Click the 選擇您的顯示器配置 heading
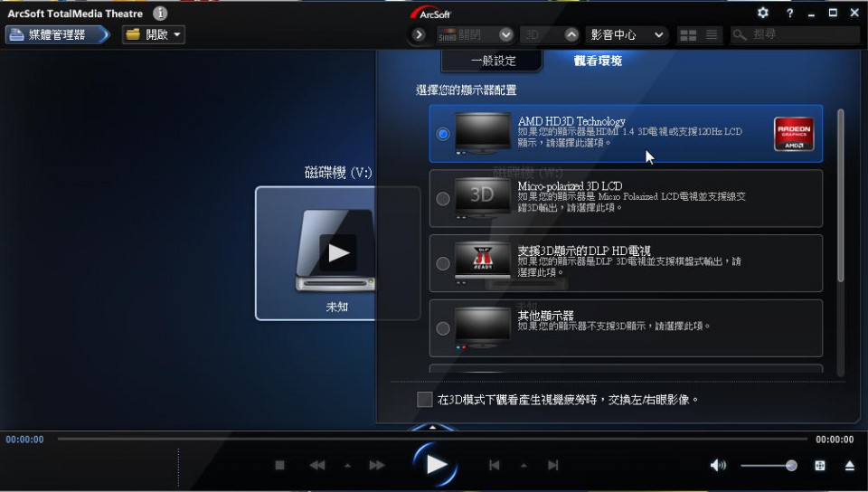 tap(467, 90)
